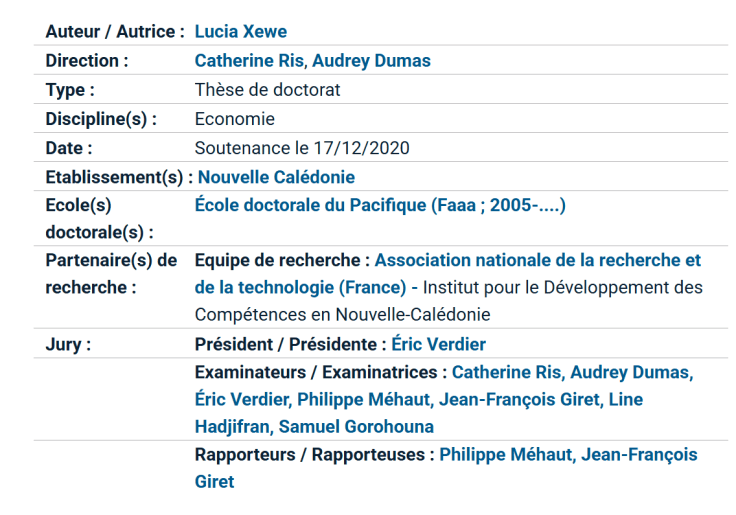Click the Economie discipline value

tap(234, 119)
